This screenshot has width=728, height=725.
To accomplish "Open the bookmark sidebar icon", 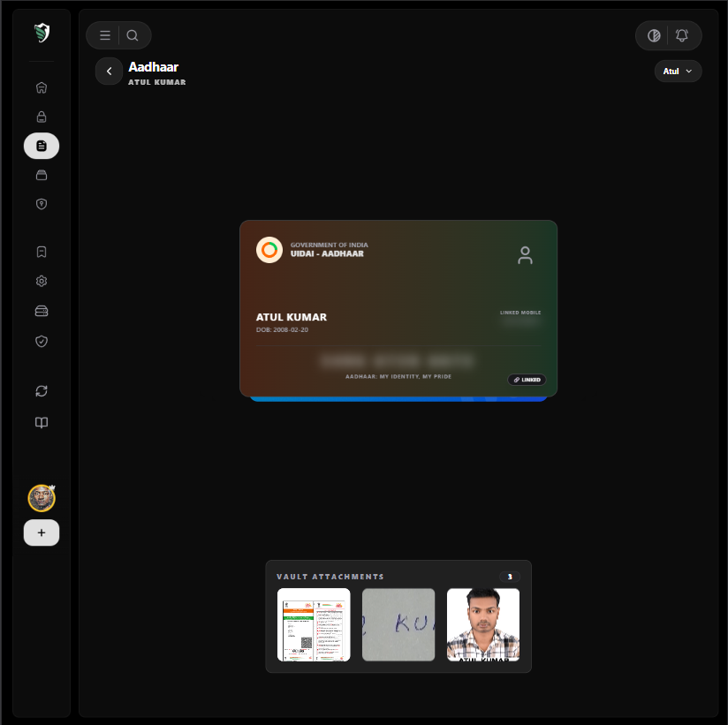I will tap(42, 252).
